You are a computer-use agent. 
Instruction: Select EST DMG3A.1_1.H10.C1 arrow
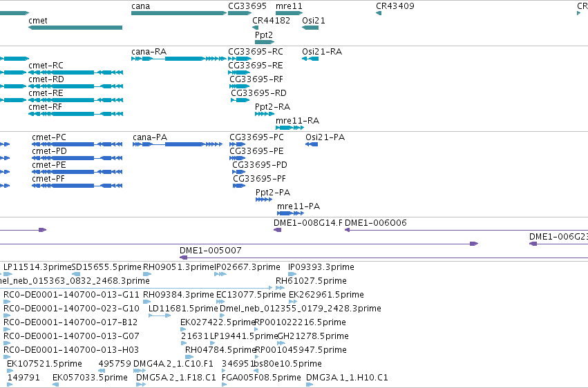310,385
